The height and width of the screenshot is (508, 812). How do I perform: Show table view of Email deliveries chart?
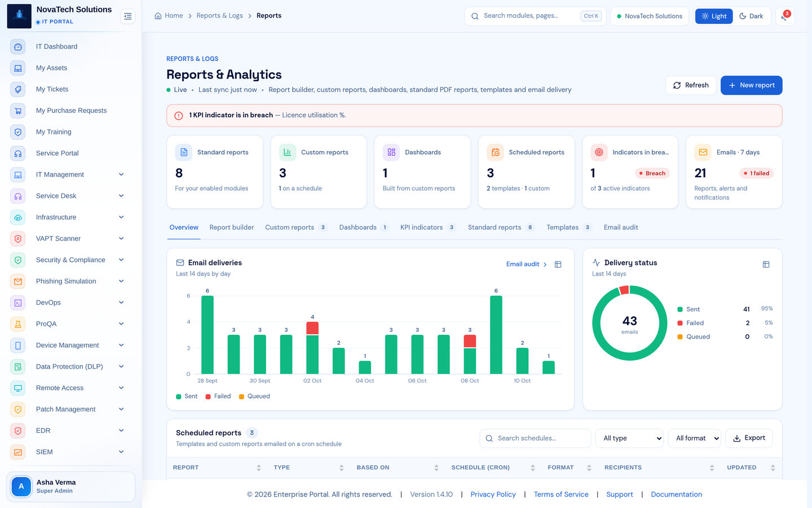558,264
